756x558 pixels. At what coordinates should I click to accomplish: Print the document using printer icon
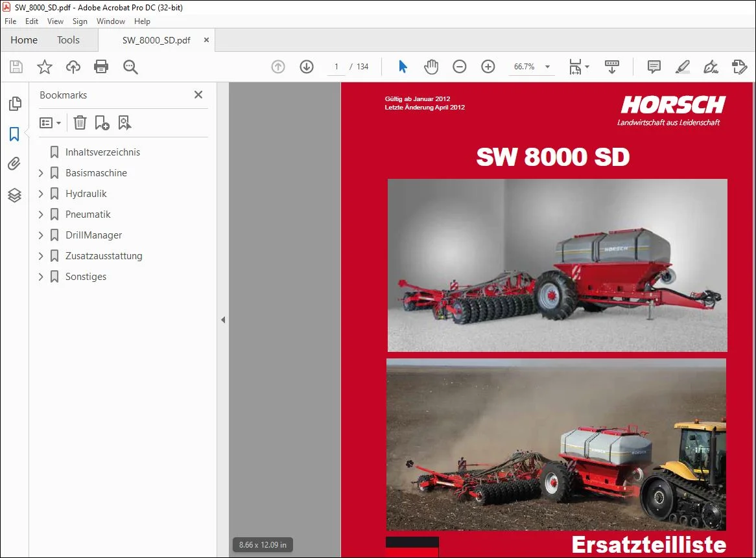coord(101,67)
